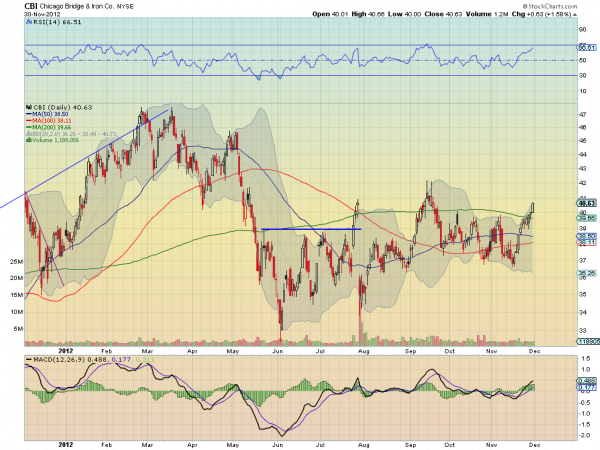600x450 pixels.
Task: Click the MA(100) 38.11 legend entry
Action: [49, 121]
